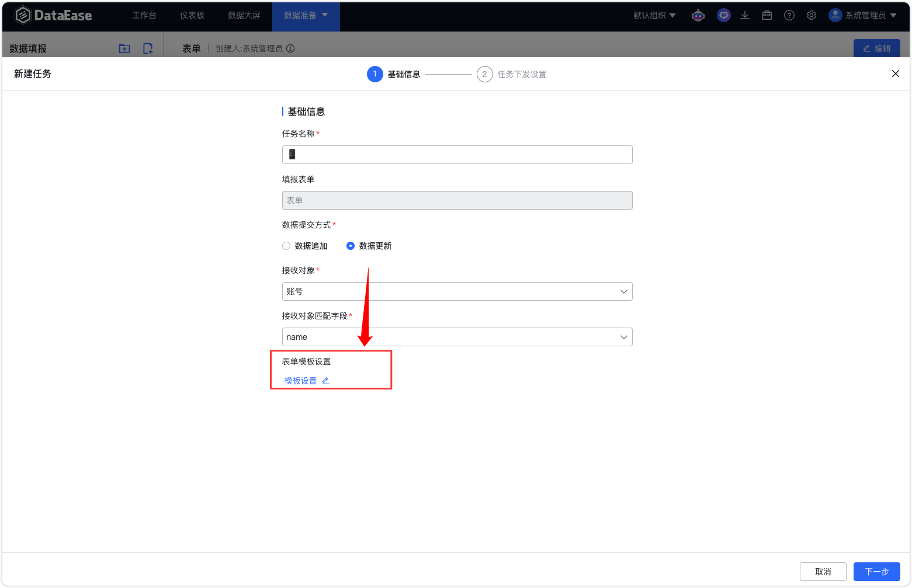Viewport: 912px width, 588px height.
Task: Click the 表单模板设置 label
Action: [x=307, y=361]
